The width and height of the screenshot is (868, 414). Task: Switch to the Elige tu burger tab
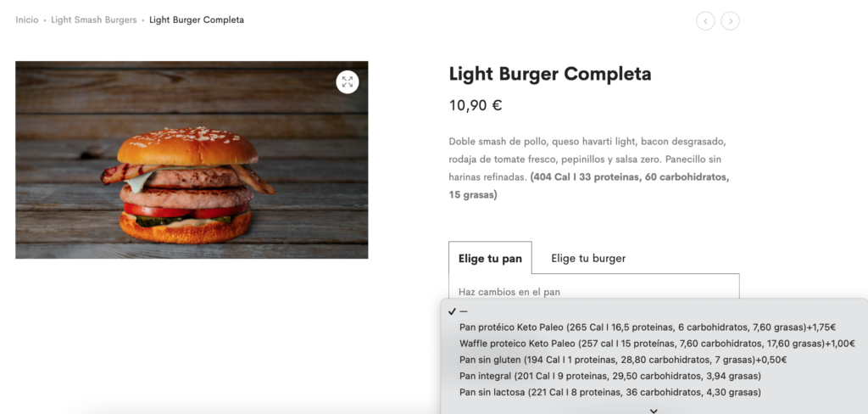(x=588, y=258)
